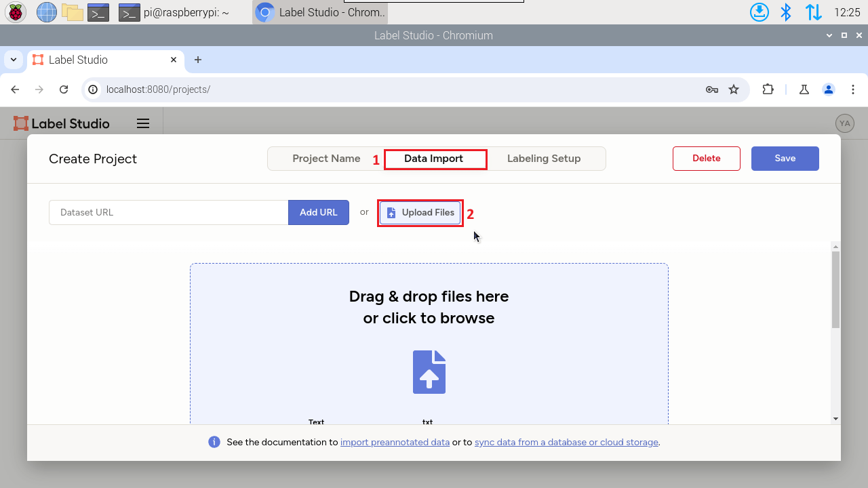Screen dimensions: 868x488
Task: Close the Chromium window
Action: click(859, 35)
